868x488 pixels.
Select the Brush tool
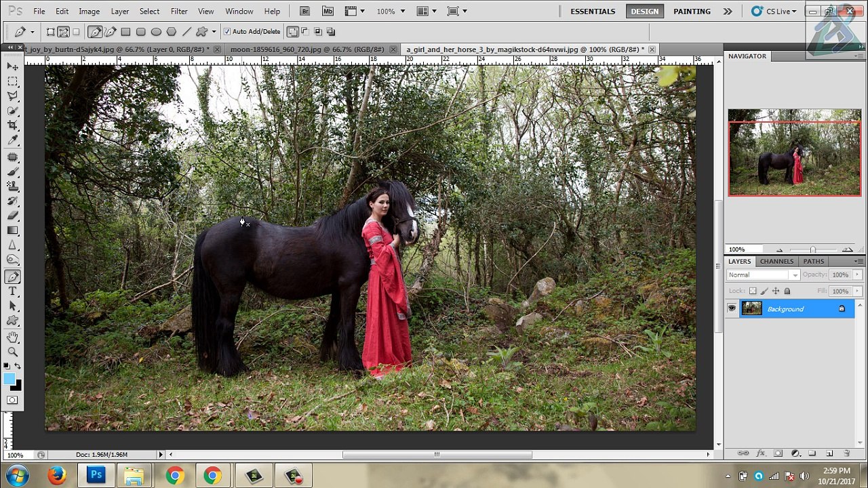[x=12, y=172]
